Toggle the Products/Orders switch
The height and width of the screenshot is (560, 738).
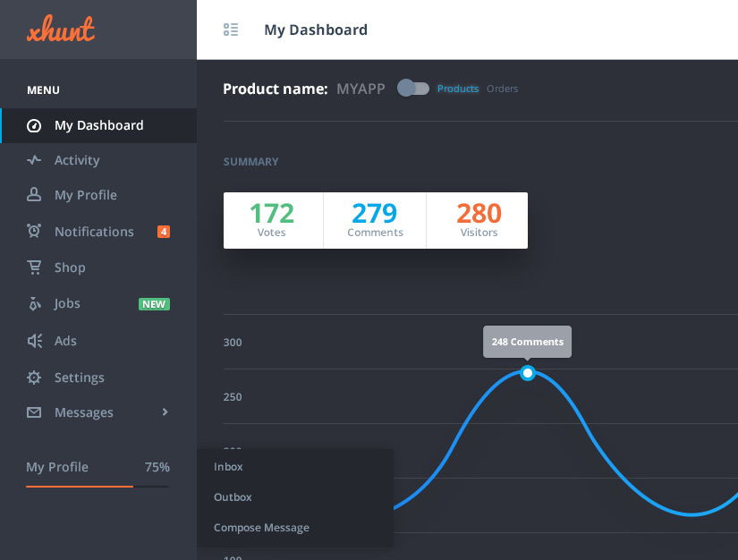tap(413, 89)
